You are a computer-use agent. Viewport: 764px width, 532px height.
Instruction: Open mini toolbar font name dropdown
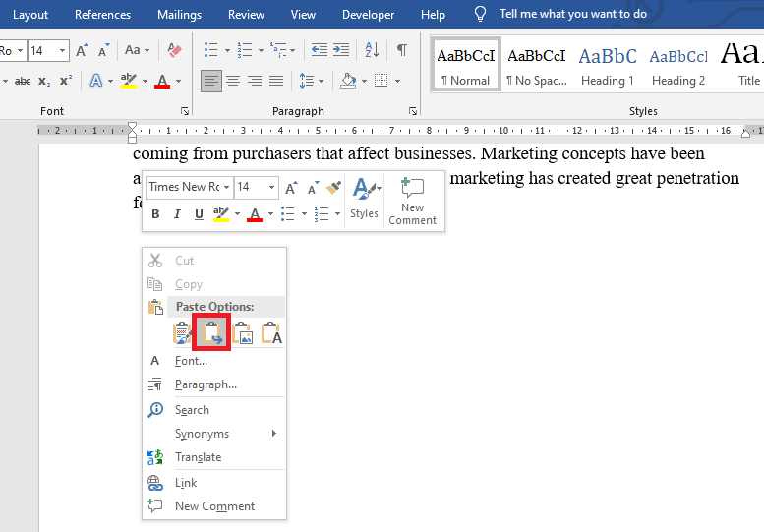tap(226, 187)
